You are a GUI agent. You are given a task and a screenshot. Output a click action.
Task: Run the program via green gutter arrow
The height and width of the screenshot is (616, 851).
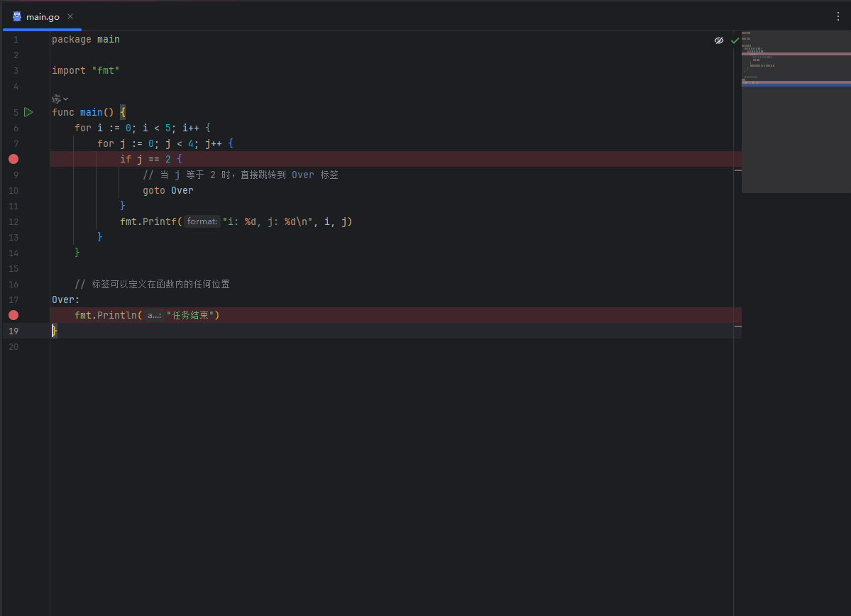pyautogui.click(x=28, y=111)
